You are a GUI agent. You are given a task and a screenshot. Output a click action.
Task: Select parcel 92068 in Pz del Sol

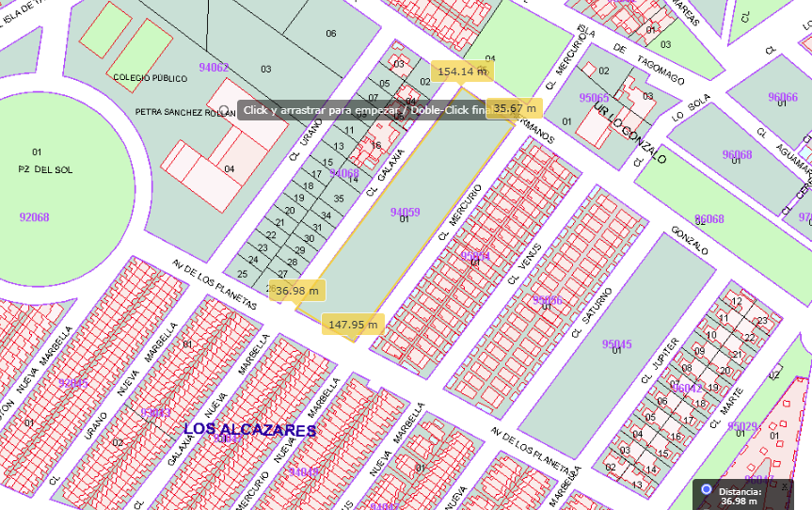point(34,217)
